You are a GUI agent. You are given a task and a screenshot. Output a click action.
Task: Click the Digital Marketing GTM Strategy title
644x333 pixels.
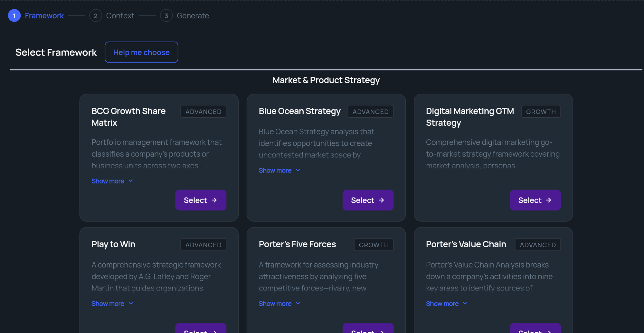(470, 117)
